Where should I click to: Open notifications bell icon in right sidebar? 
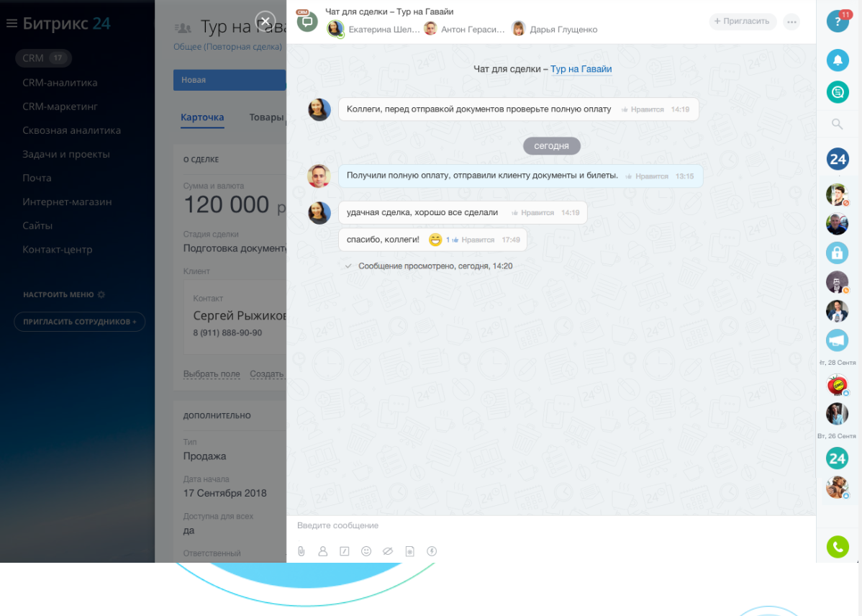[838, 60]
